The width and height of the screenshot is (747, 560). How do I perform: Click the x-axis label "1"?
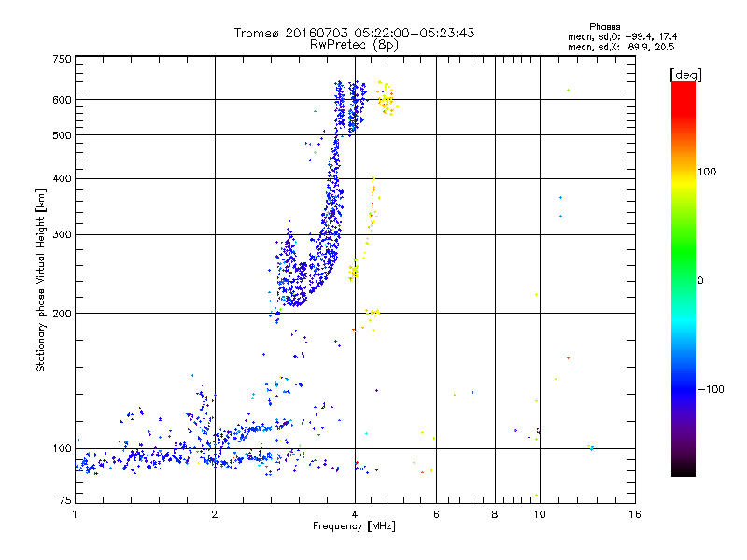tap(75, 514)
